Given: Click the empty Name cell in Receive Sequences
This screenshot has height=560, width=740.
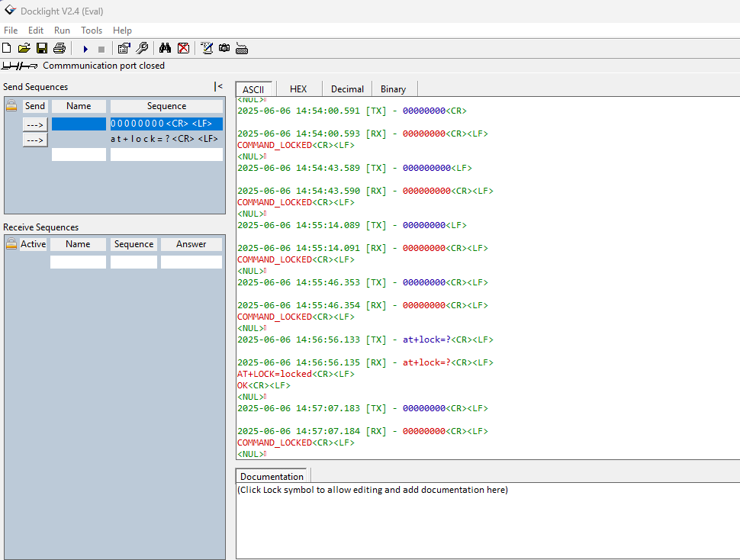Looking at the screenshot, I should (x=78, y=262).
